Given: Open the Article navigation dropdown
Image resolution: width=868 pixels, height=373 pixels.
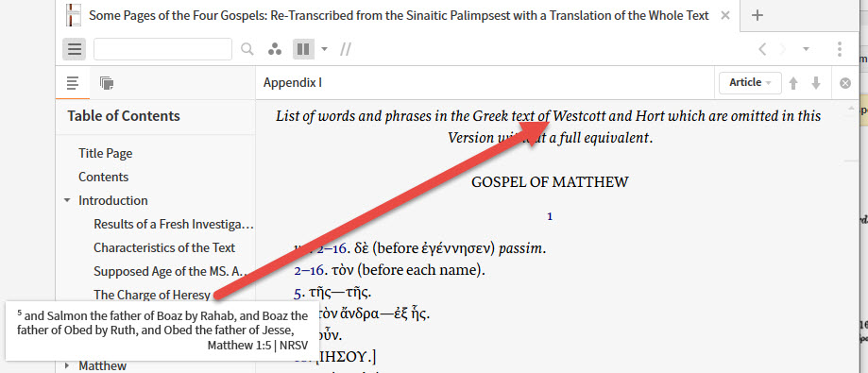Looking at the screenshot, I should (x=750, y=83).
